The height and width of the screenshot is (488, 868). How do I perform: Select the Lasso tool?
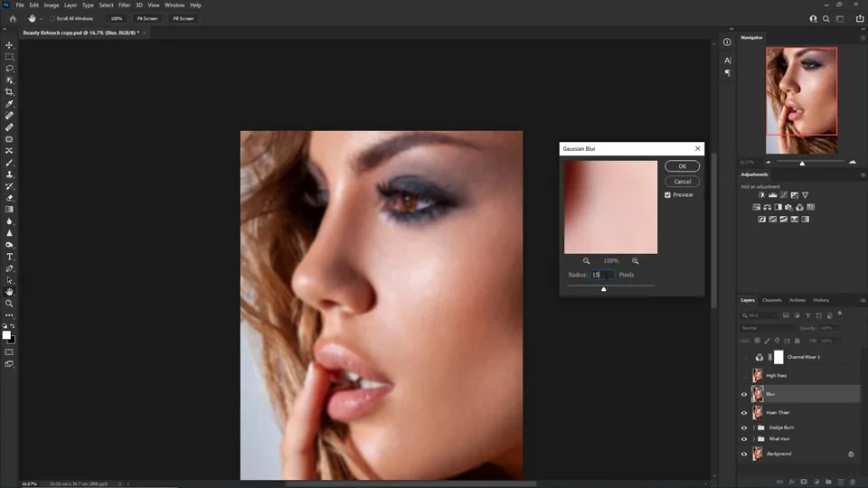[9, 69]
